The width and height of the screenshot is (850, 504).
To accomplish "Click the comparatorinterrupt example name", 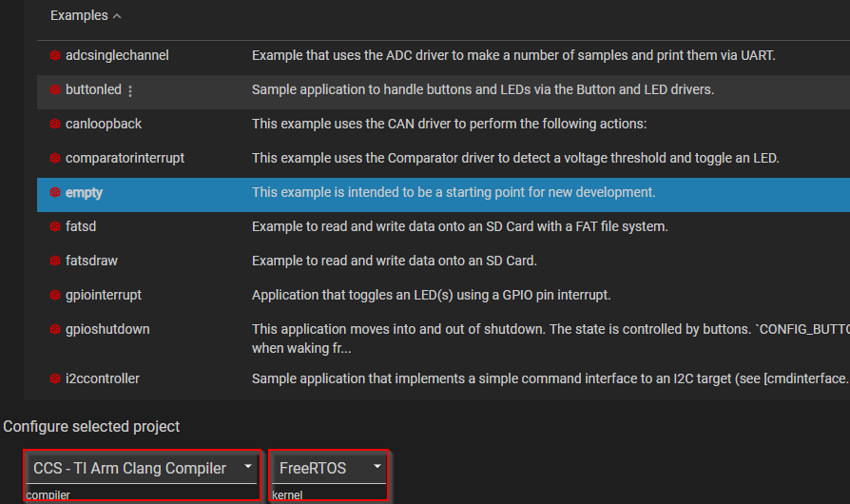I will 125,158.
